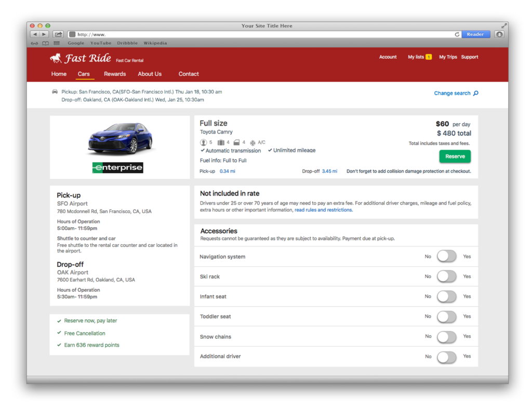Click the top sites grid icon
This screenshot has height=420, width=532.
[x=57, y=43]
